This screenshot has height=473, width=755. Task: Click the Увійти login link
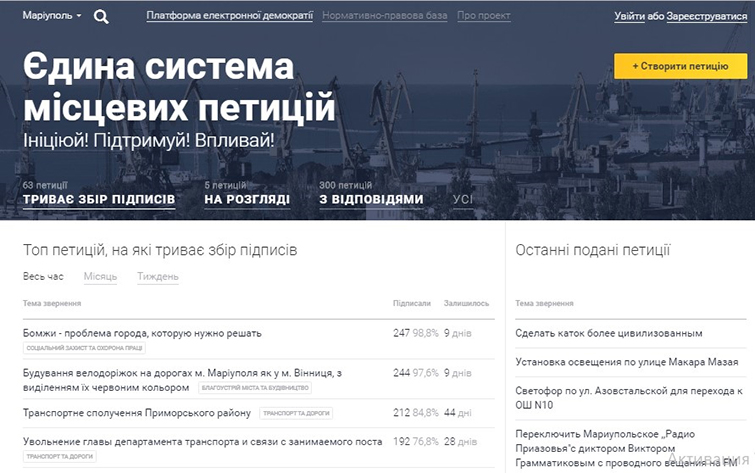pyautogui.click(x=634, y=16)
